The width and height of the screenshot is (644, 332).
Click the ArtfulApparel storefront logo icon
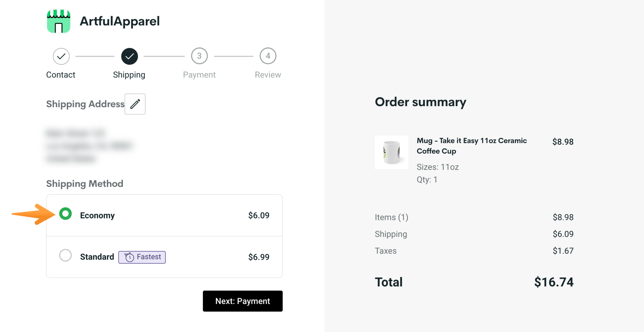tap(58, 21)
